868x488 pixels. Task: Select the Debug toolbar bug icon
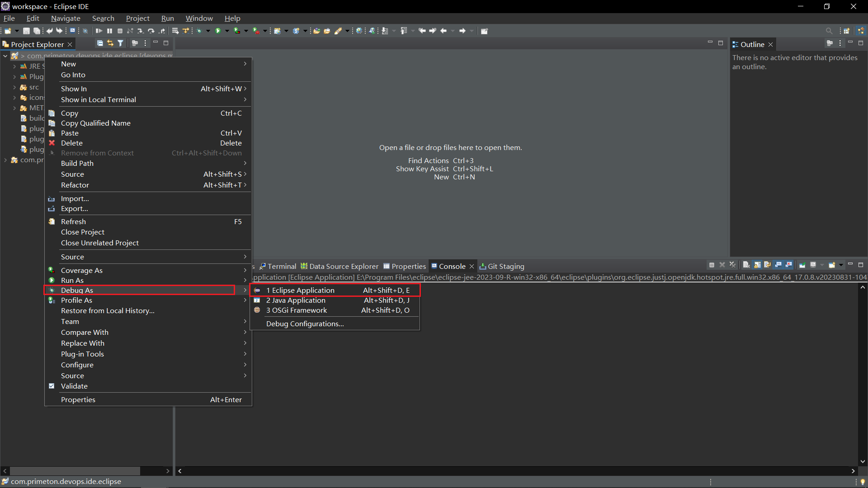199,30
